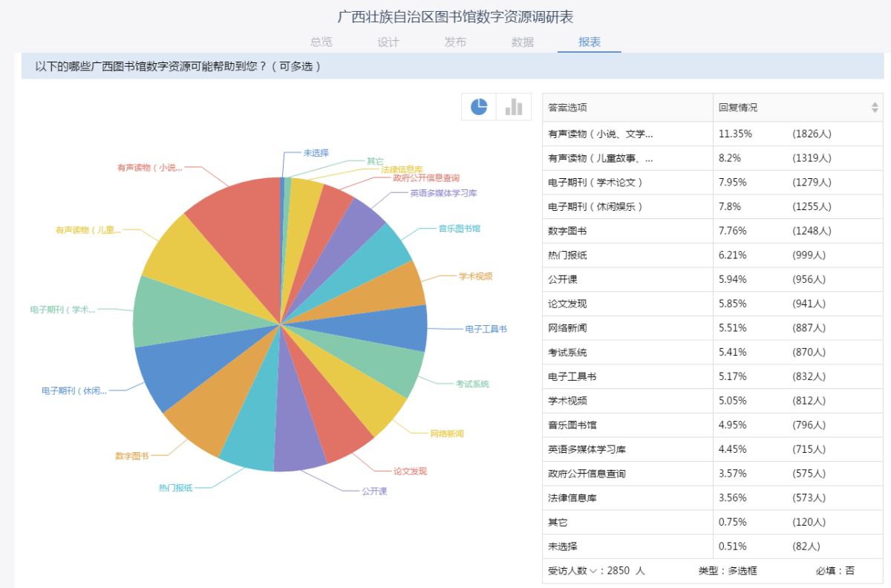
Task: Select table row 有声读物(小说、文学...
Action: coord(713,134)
